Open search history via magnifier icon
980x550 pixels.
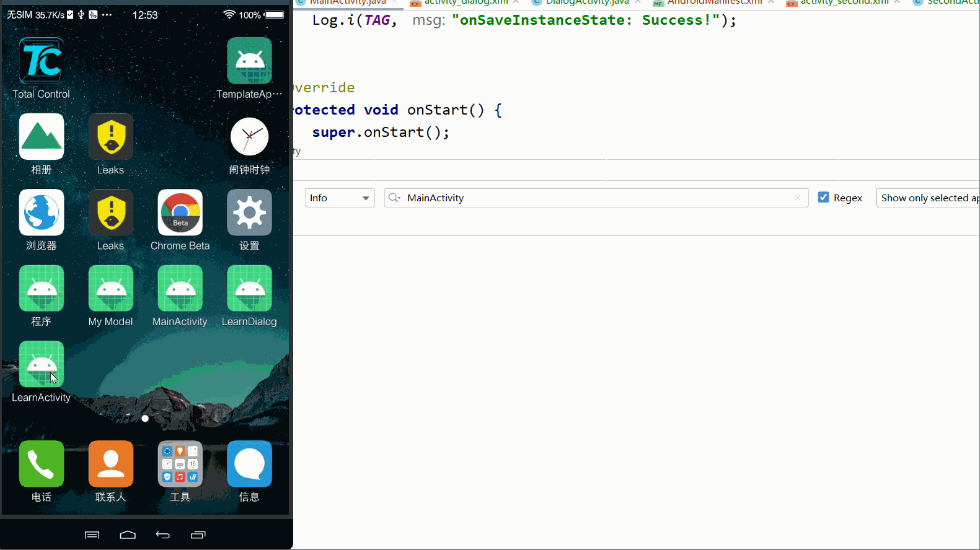click(x=394, y=198)
